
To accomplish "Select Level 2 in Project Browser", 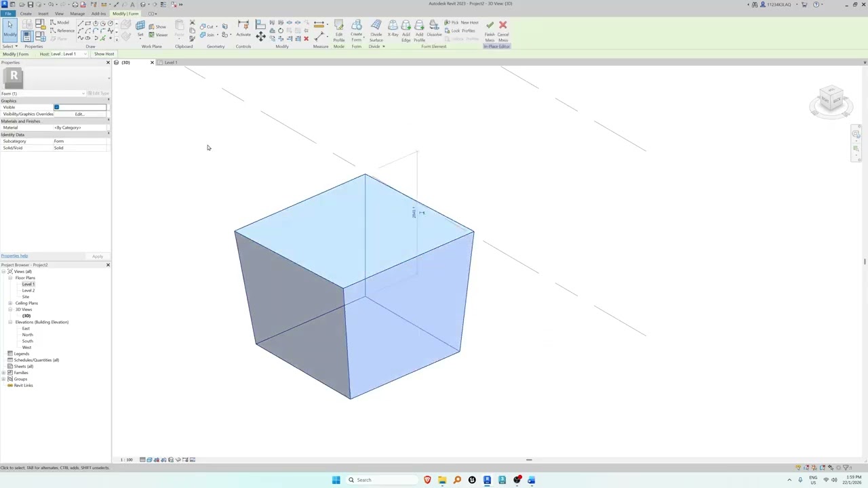I will click(28, 291).
